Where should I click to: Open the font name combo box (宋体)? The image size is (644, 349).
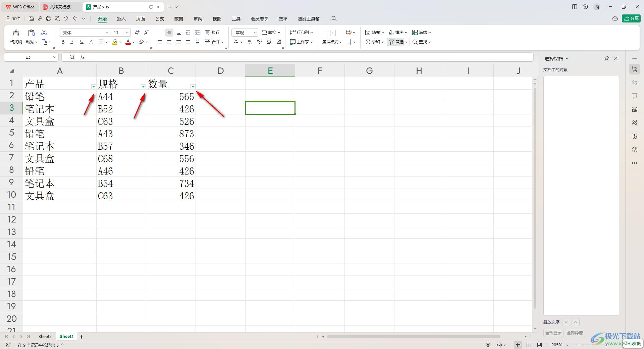tap(85, 33)
